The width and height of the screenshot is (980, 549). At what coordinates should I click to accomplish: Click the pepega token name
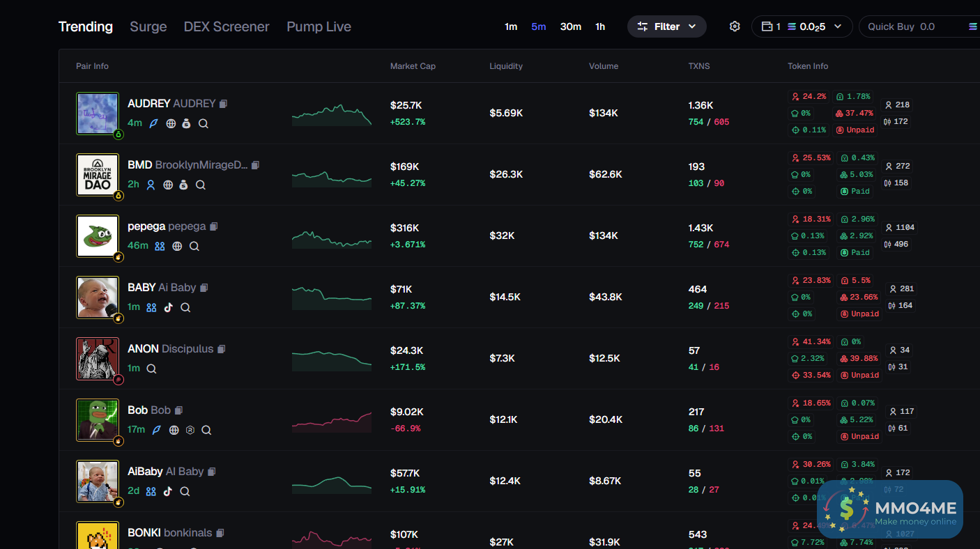tap(146, 226)
